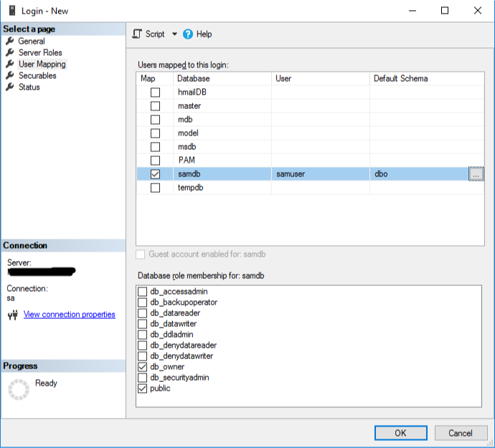Screen dimensions: 495x448
Task: Click the Help question mark icon
Action: pos(188,34)
